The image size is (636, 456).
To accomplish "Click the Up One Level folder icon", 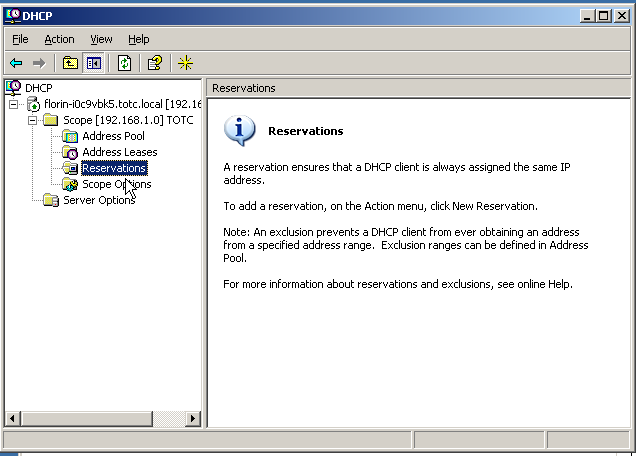I will tap(70, 63).
